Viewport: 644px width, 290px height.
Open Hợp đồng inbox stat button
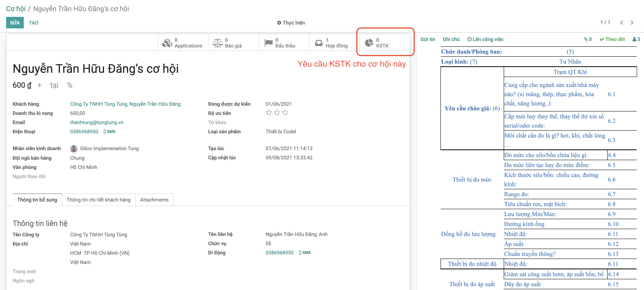(x=334, y=43)
